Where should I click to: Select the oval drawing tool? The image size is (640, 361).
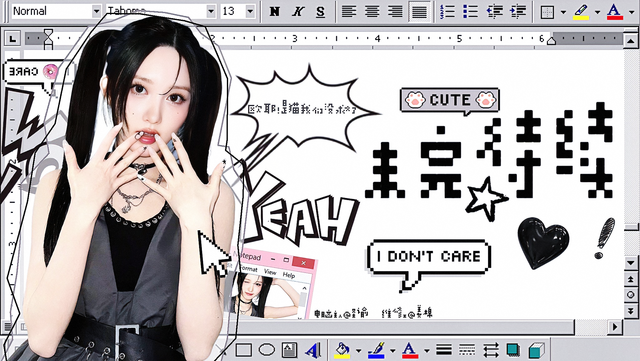click(267, 350)
